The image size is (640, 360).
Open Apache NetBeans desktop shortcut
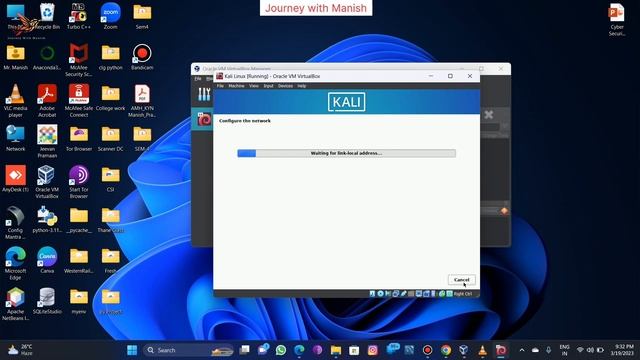click(x=16, y=304)
